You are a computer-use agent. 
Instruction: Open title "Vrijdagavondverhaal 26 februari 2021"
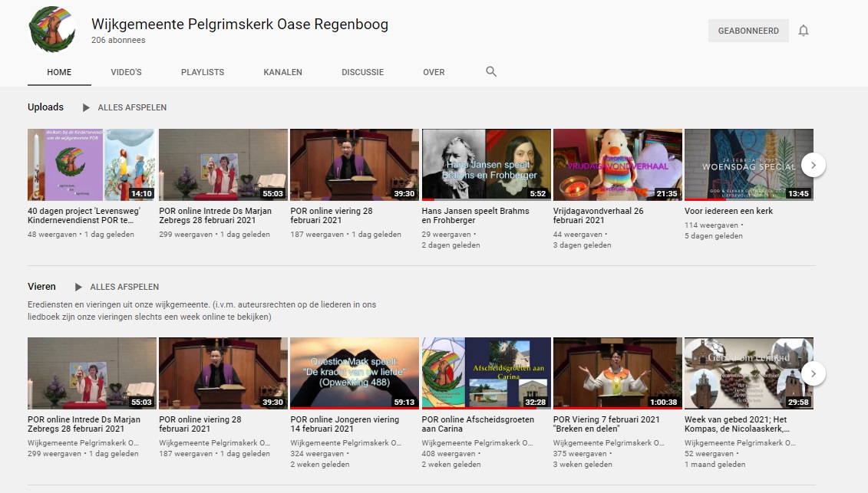pos(599,215)
